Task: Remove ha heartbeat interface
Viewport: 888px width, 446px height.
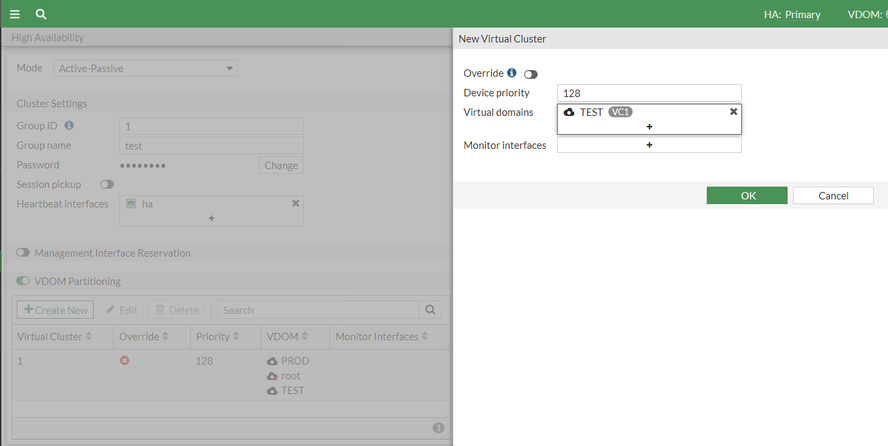Action: 295,203
